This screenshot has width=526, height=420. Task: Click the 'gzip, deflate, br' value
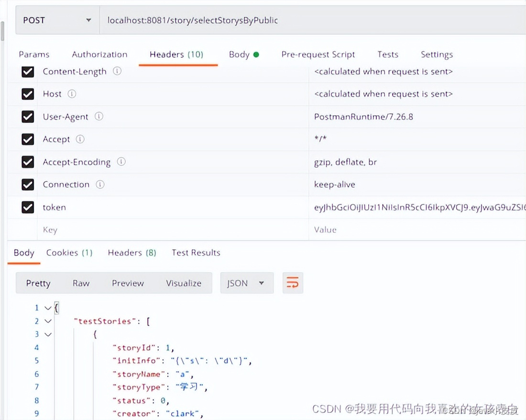pyautogui.click(x=345, y=162)
